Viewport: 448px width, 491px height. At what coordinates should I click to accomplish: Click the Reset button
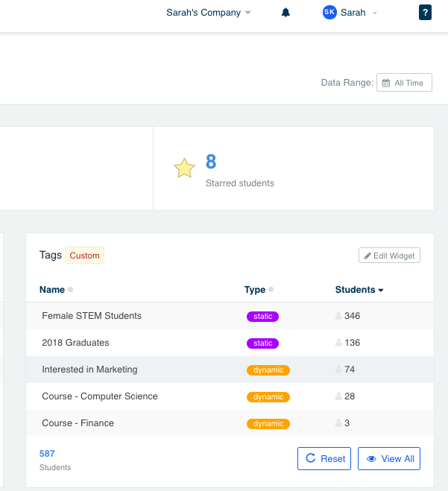pos(324,458)
